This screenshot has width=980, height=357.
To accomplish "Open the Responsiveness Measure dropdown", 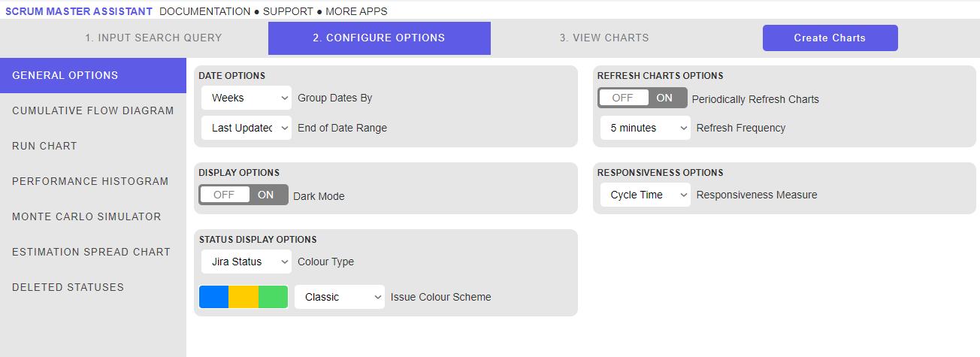I will click(645, 195).
